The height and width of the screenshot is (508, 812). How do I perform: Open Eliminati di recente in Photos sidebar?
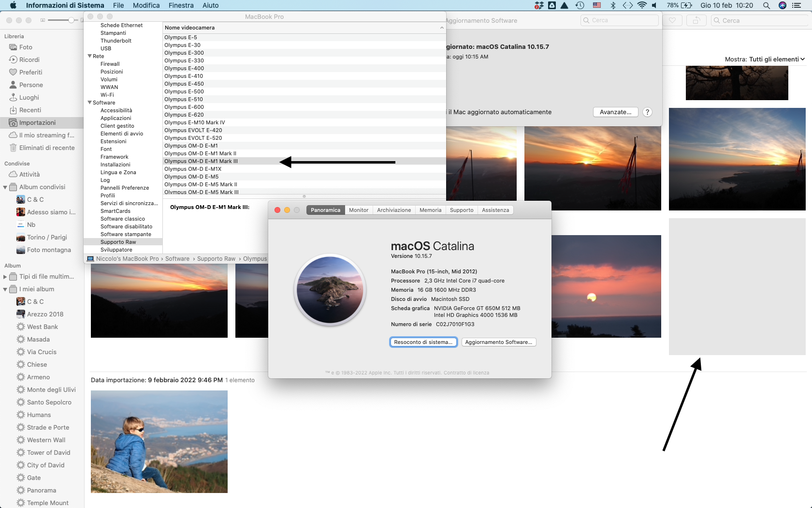47,148
